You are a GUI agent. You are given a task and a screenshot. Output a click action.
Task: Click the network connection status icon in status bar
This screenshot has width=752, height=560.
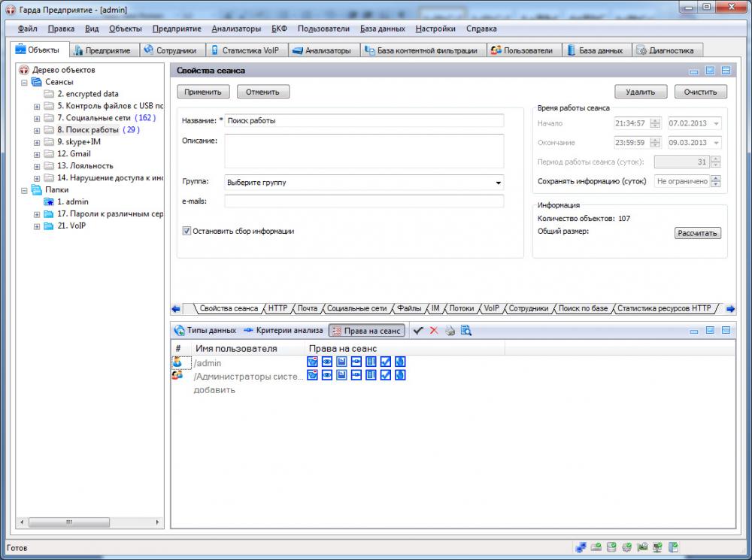[581, 547]
